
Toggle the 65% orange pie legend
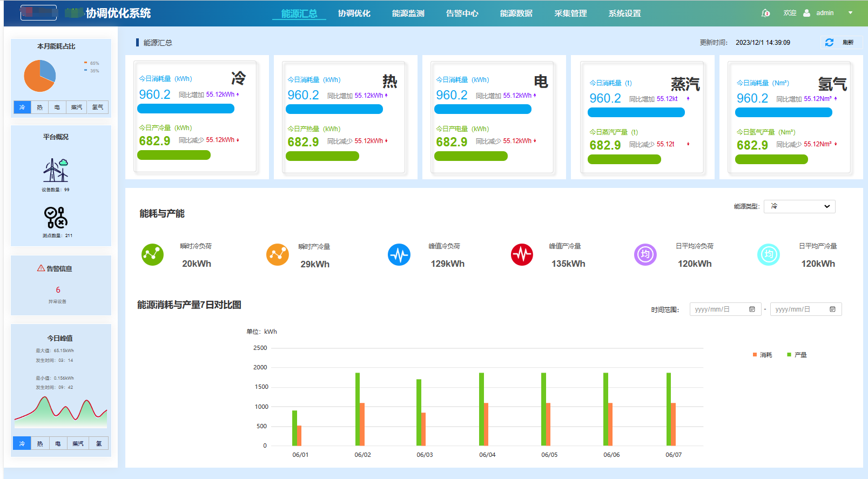pos(91,63)
